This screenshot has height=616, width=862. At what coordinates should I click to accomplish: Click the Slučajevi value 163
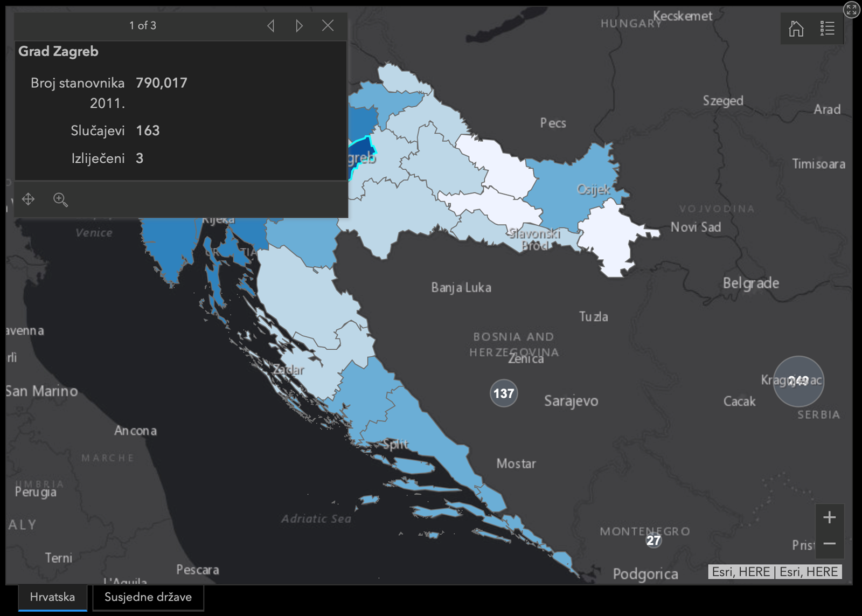[148, 130]
